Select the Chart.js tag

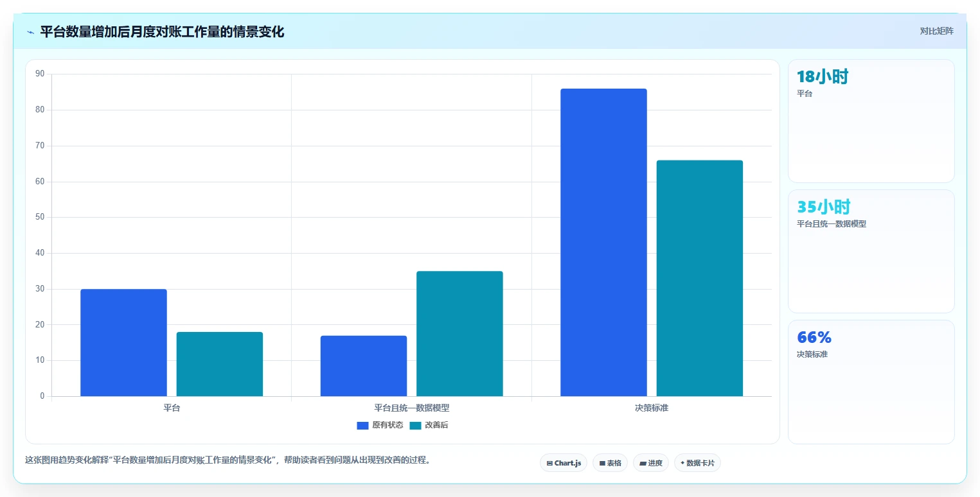(564, 463)
